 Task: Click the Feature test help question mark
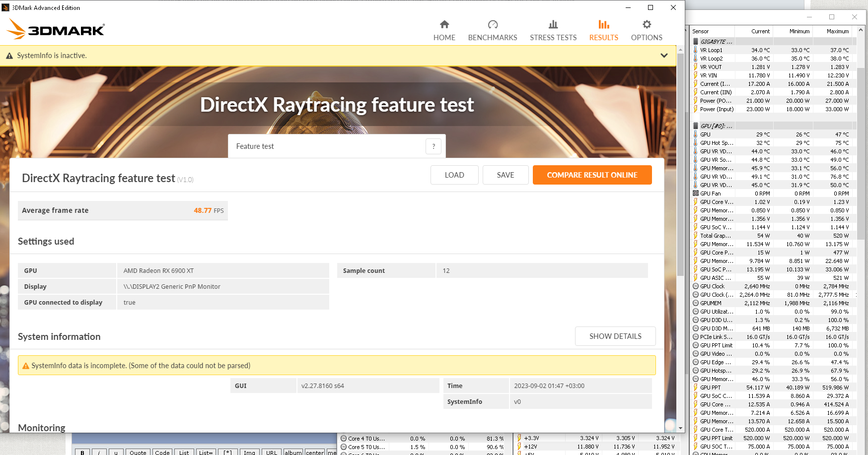pyautogui.click(x=434, y=146)
